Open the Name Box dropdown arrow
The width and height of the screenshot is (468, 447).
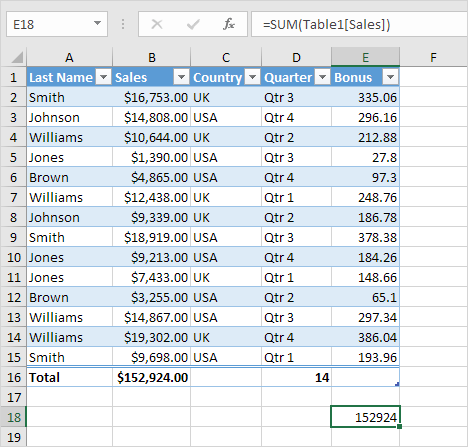coord(97,23)
